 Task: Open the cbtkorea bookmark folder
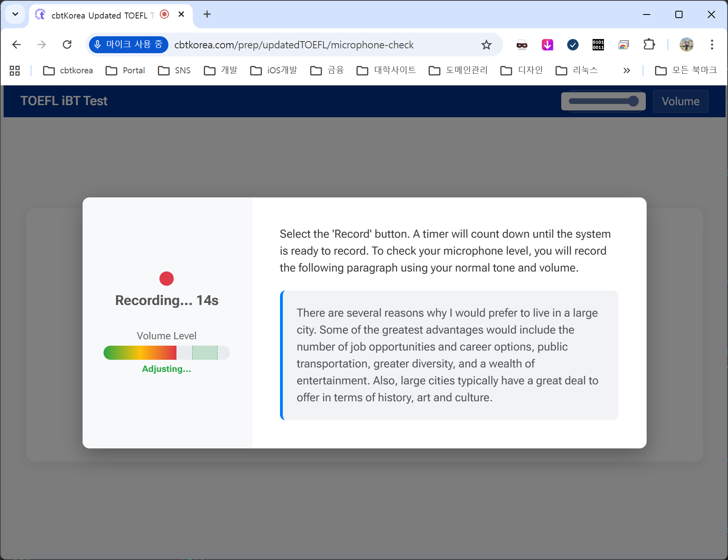coord(68,71)
